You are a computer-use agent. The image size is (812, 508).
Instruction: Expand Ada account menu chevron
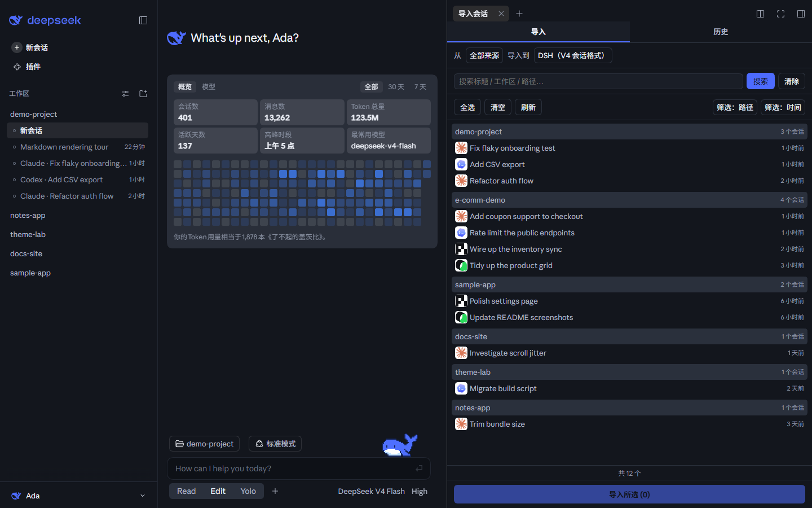coord(142,496)
